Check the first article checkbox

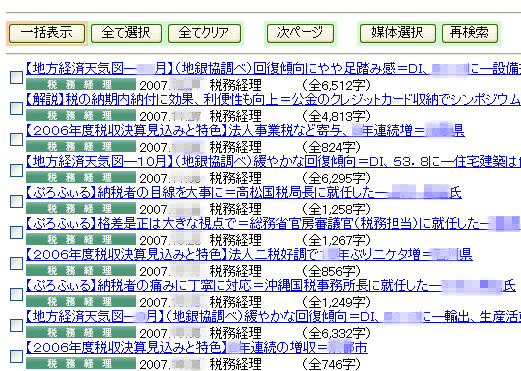(16, 77)
